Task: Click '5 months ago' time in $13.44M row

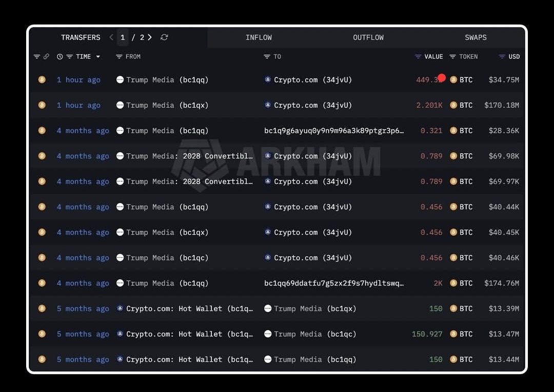Action: tap(83, 359)
